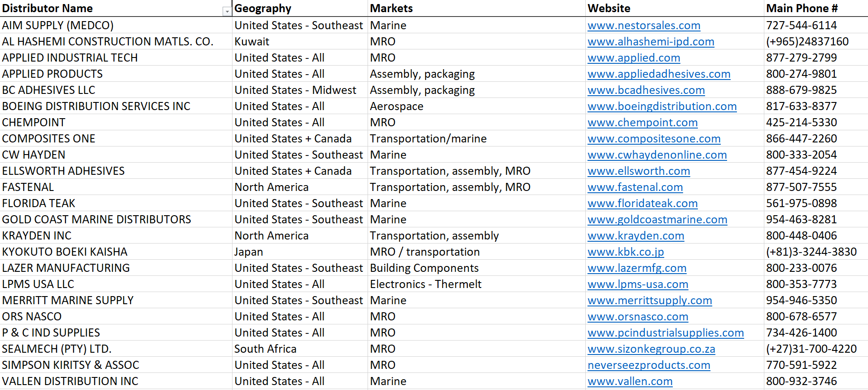
Task: Select the ELLSWORTH ADHESIVES cell
Action: tap(63, 171)
